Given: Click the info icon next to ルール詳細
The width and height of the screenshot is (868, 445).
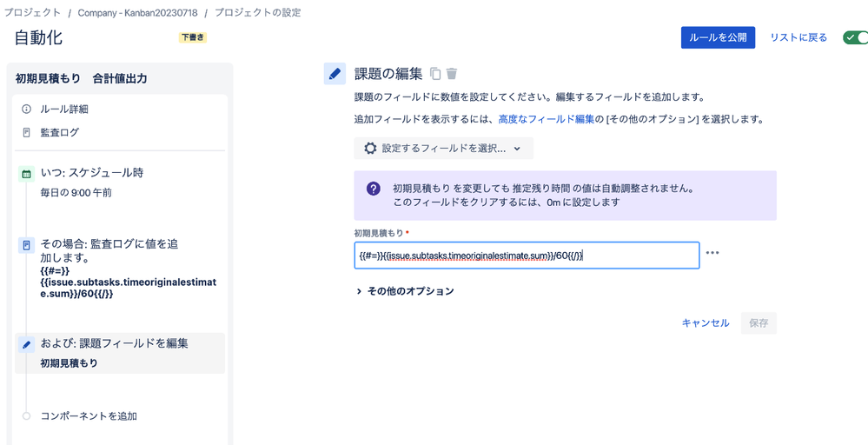Looking at the screenshot, I should (26, 109).
